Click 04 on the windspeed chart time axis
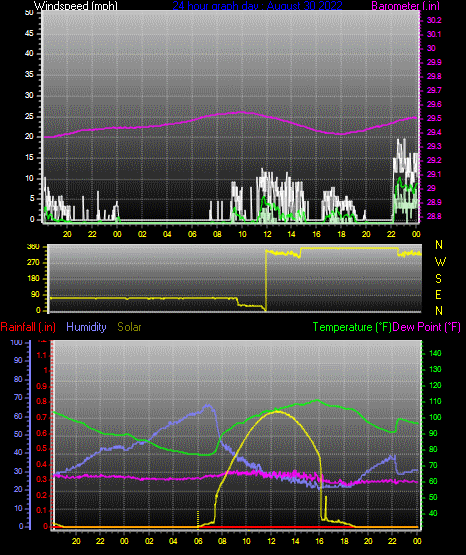This screenshot has width=466, height=555. 167,234
